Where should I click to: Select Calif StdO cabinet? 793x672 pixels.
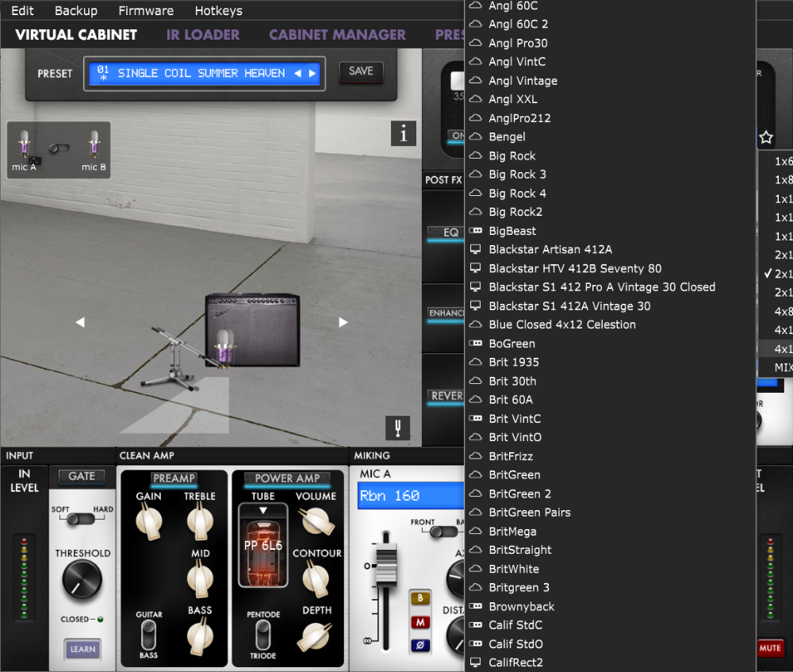(x=610, y=643)
